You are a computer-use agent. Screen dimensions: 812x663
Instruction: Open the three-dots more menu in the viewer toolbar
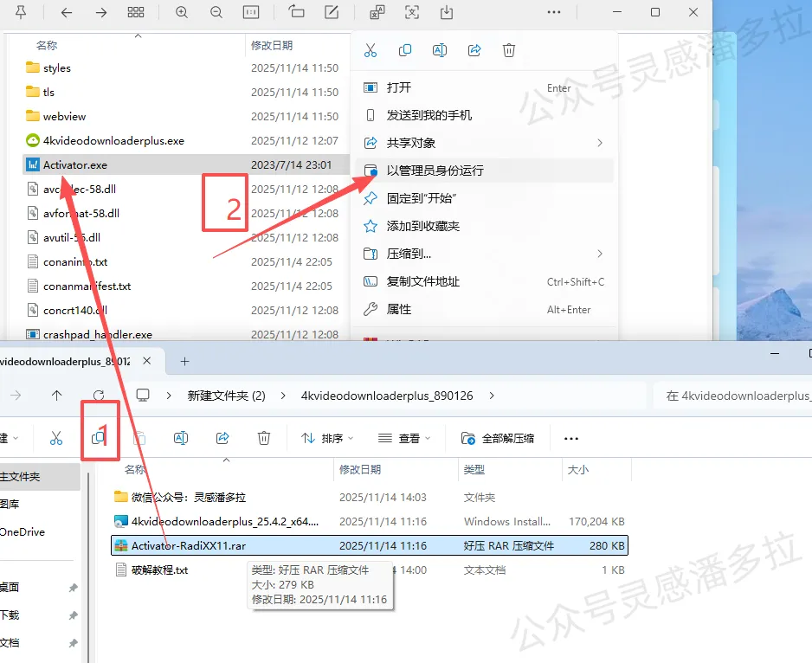(553, 12)
